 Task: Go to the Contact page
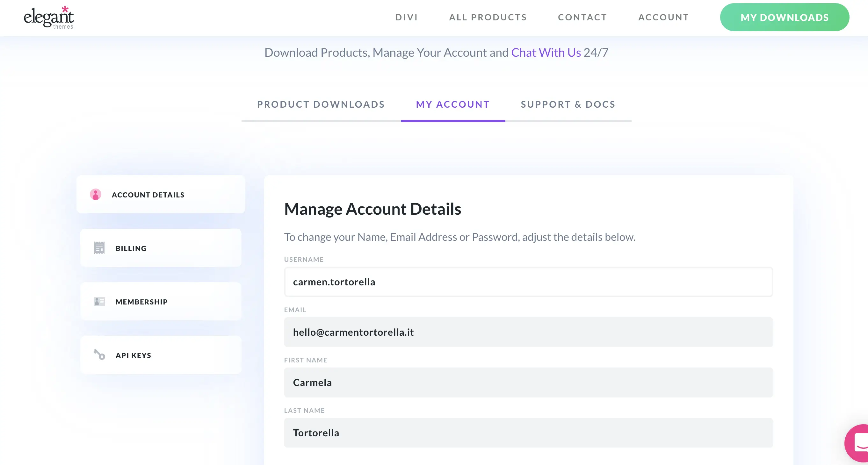click(x=582, y=18)
